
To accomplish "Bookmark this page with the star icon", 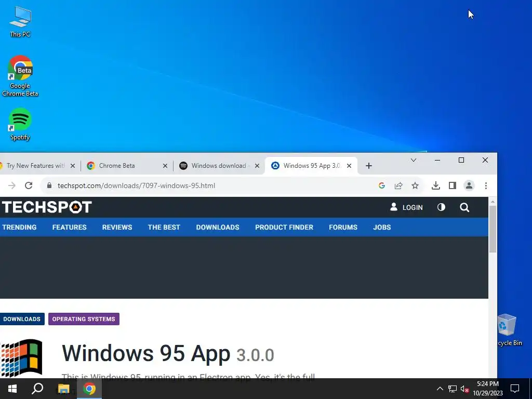I will click(x=415, y=185).
